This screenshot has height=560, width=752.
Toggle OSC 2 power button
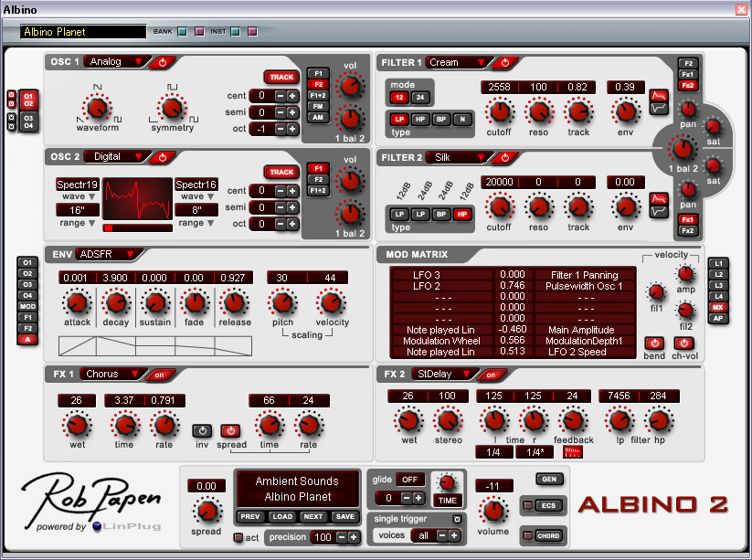(163, 157)
